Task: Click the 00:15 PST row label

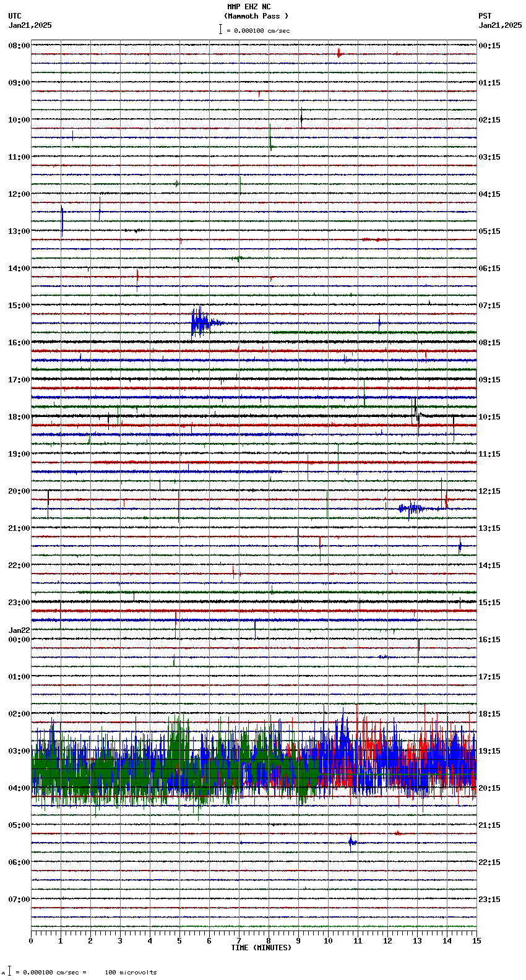Action: click(489, 46)
